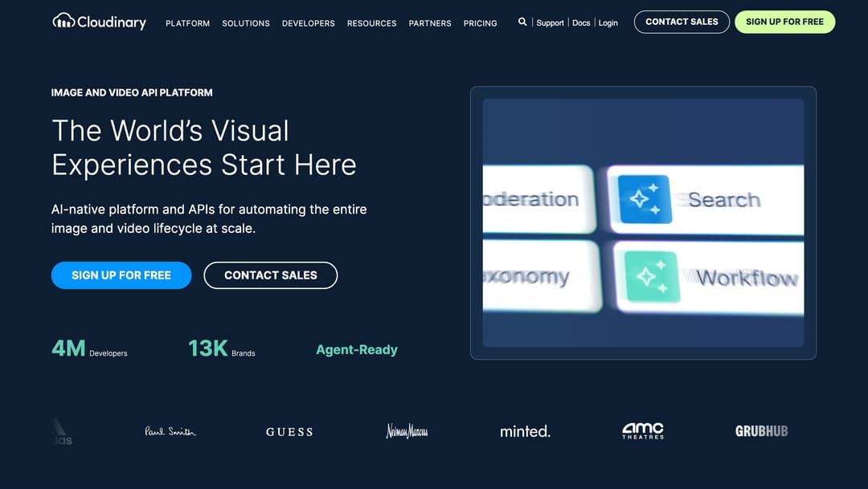Open the Resources menu
This screenshot has width=868, height=489.
(371, 23)
